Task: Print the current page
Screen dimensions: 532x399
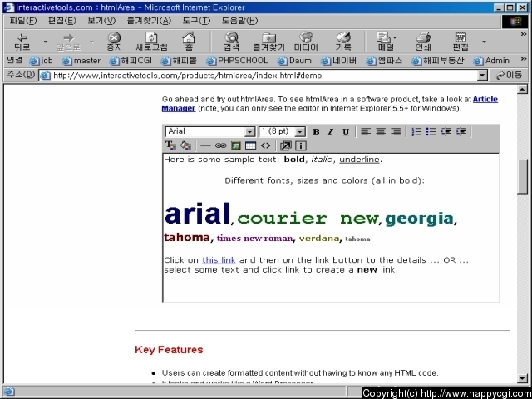Action: (423, 42)
